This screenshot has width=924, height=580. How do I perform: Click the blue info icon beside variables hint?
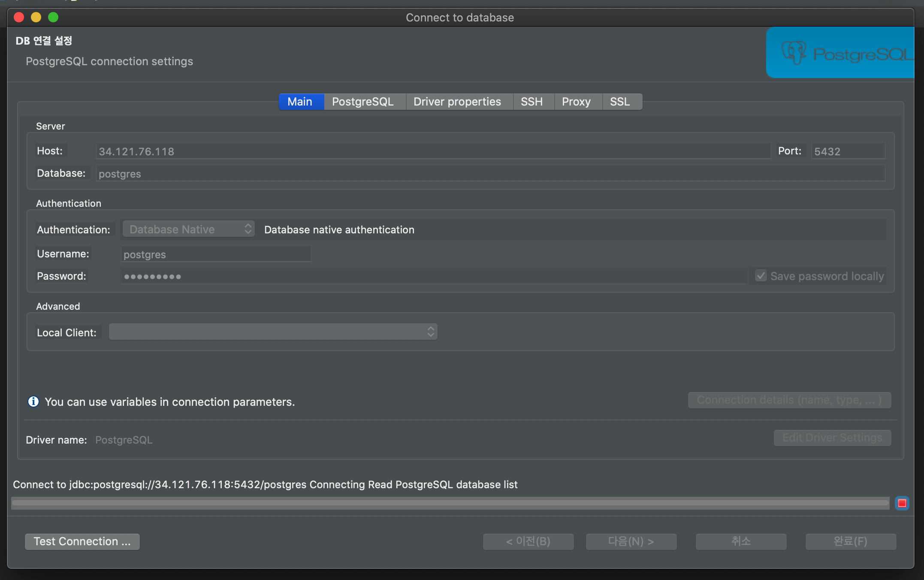[33, 402]
